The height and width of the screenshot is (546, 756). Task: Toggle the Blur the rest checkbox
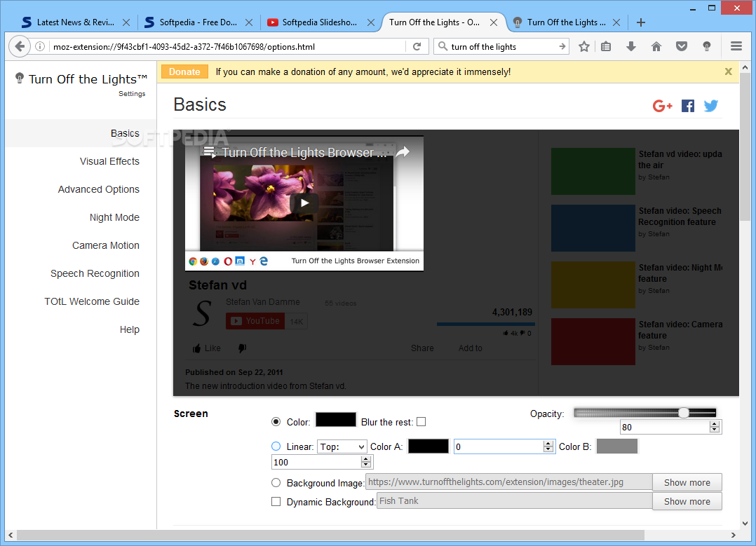[421, 422]
